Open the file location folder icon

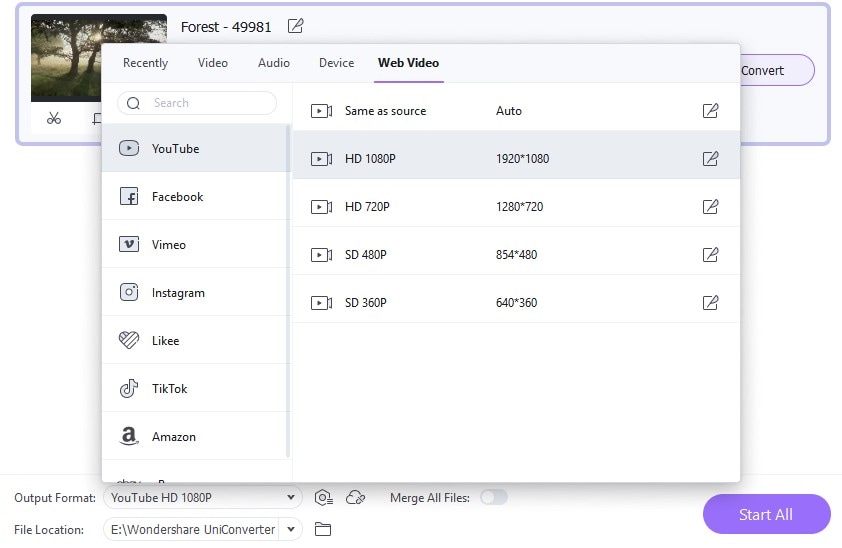323,529
